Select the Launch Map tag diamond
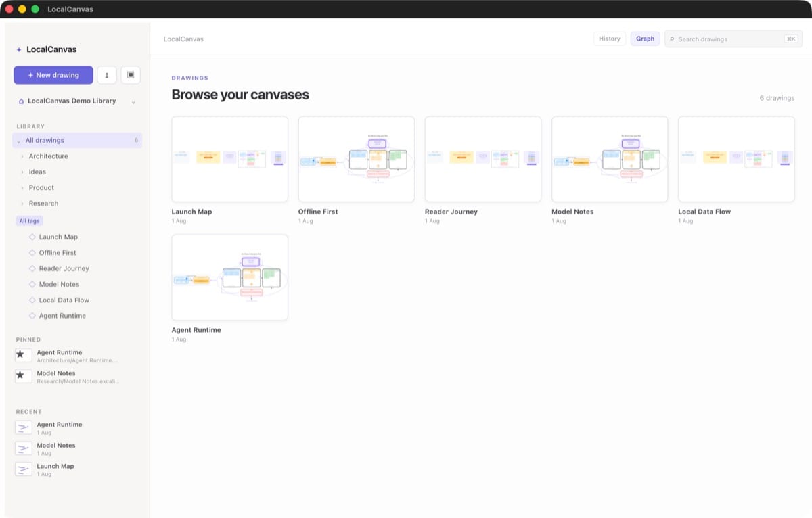The width and height of the screenshot is (812, 518). point(32,237)
